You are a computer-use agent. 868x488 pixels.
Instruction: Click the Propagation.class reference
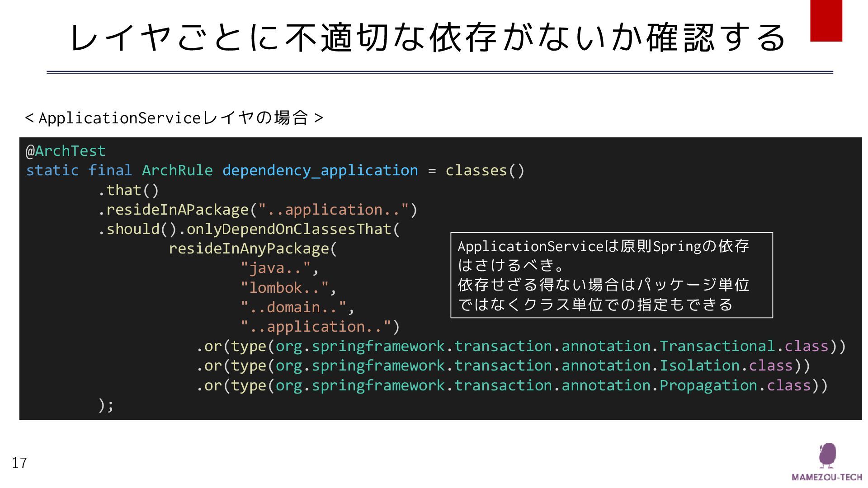pos(735,385)
